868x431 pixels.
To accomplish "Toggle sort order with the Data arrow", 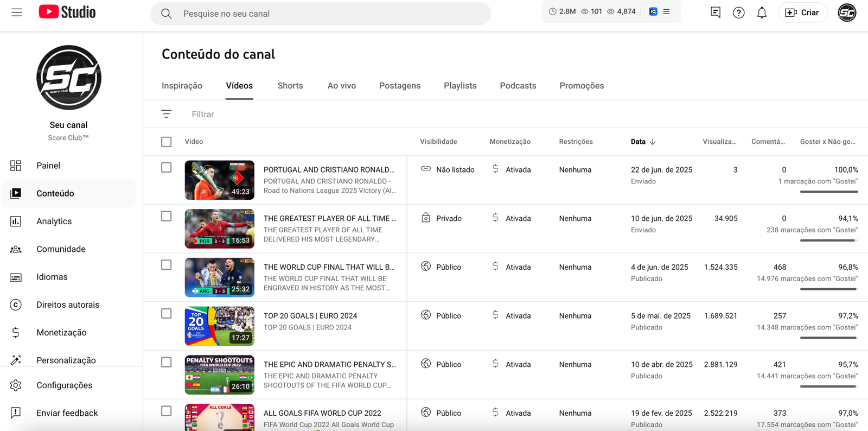I will pos(653,142).
